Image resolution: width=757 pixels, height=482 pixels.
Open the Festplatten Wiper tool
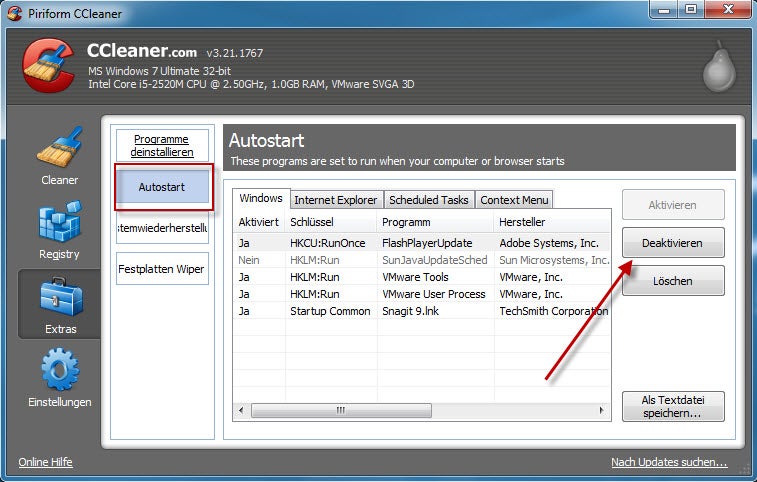(161, 269)
